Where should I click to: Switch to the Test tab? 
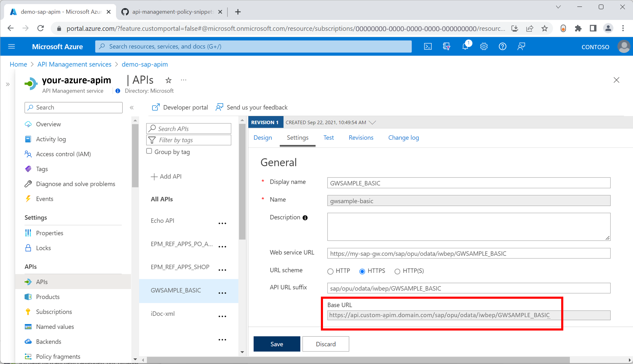point(328,138)
